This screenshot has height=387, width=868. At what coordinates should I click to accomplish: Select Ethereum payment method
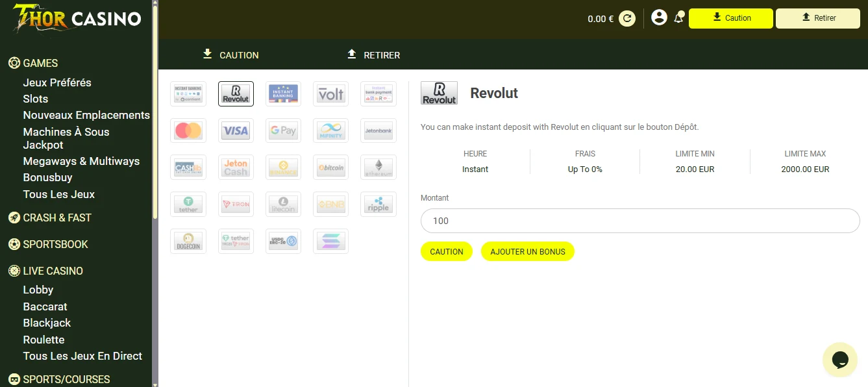[x=378, y=168]
